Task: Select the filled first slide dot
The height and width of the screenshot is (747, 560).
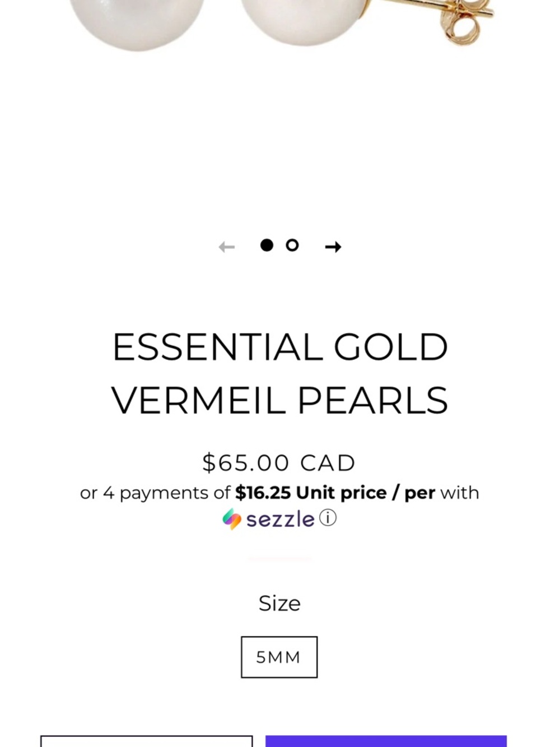Action: 267,245
